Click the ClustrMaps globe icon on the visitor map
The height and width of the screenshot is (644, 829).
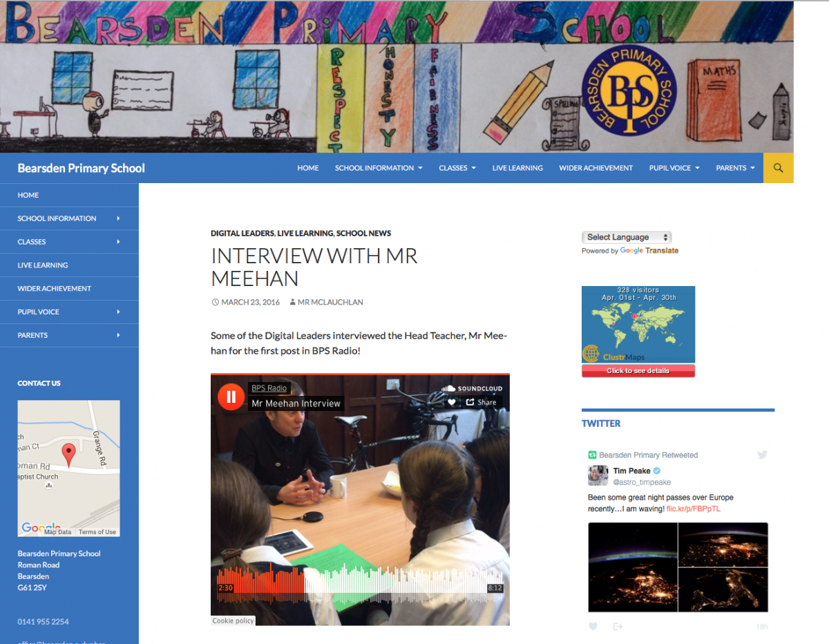tap(591, 354)
